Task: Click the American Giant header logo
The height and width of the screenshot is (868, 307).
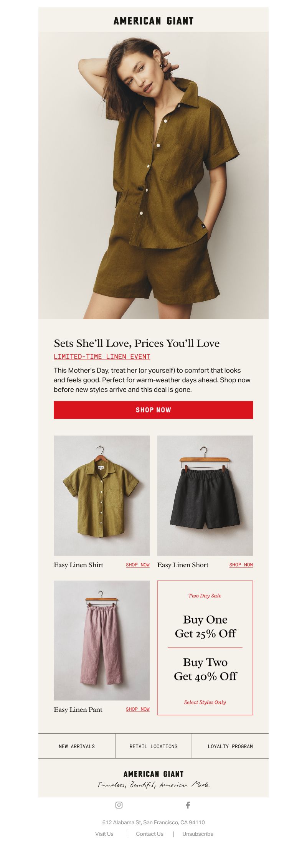Action: (x=153, y=21)
